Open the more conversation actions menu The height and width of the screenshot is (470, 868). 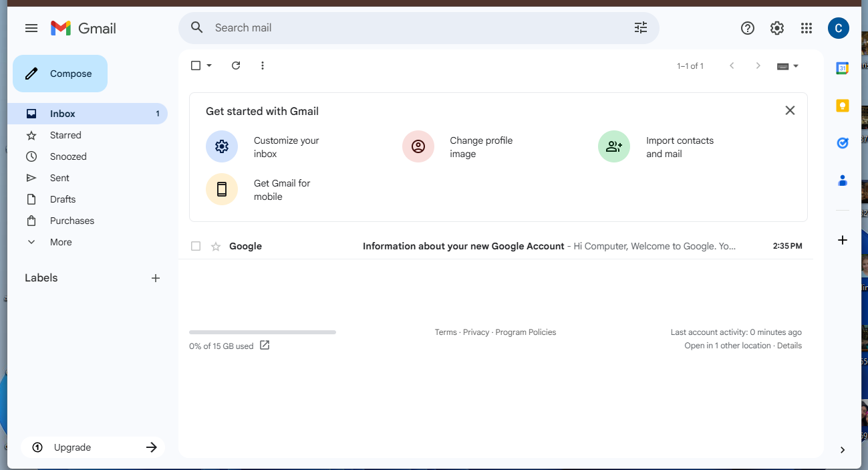[262, 66]
